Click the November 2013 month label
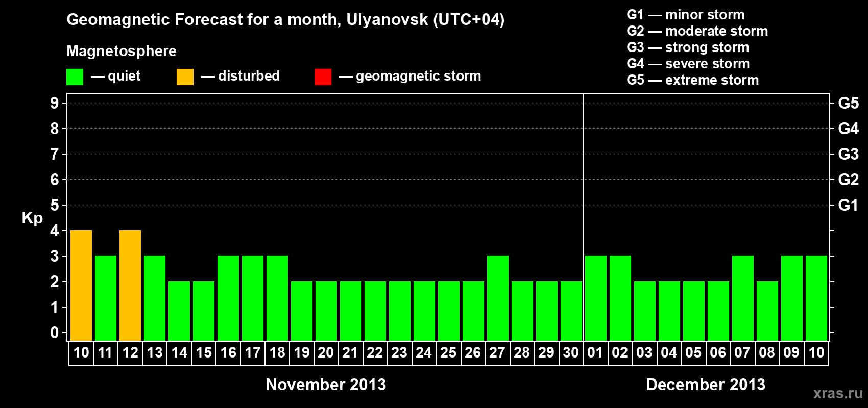Image resolution: width=868 pixels, height=408 pixels. [326, 385]
